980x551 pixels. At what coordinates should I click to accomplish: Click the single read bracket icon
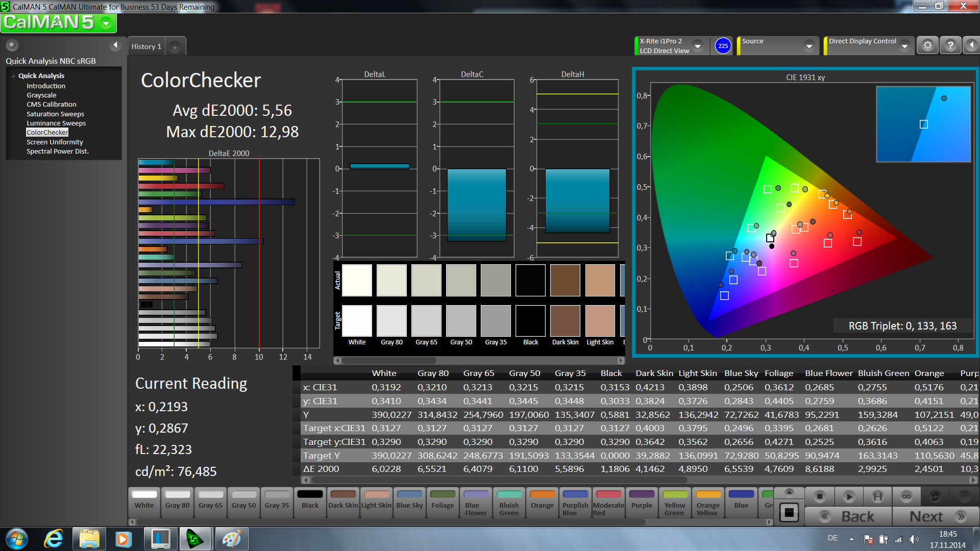(877, 496)
